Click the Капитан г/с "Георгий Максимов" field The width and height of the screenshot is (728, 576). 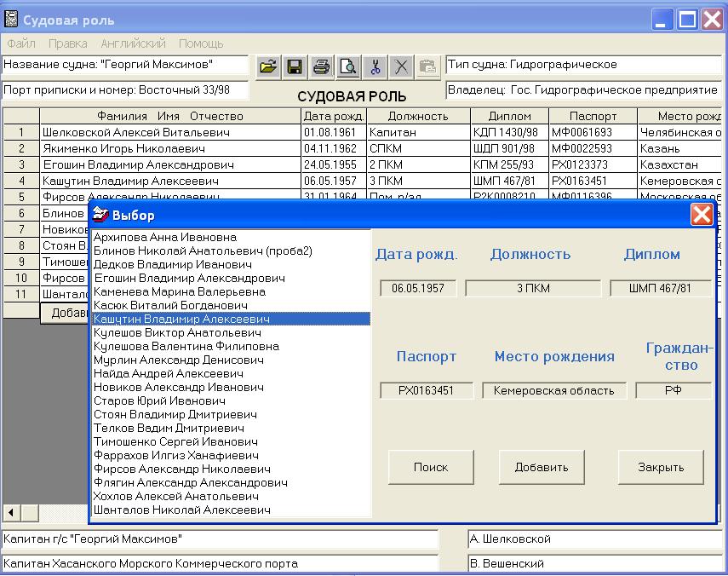click(220, 539)
